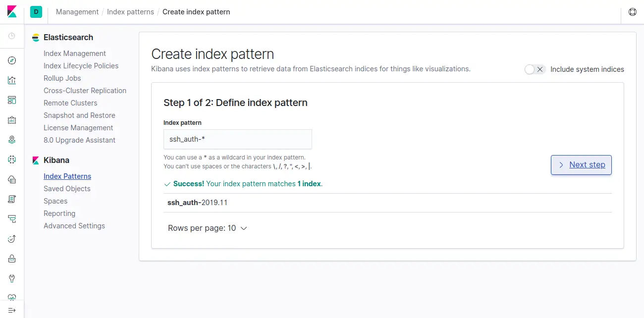Open the help menu icon in header
This screenshot has height=318, width=644.
[632, 12]
